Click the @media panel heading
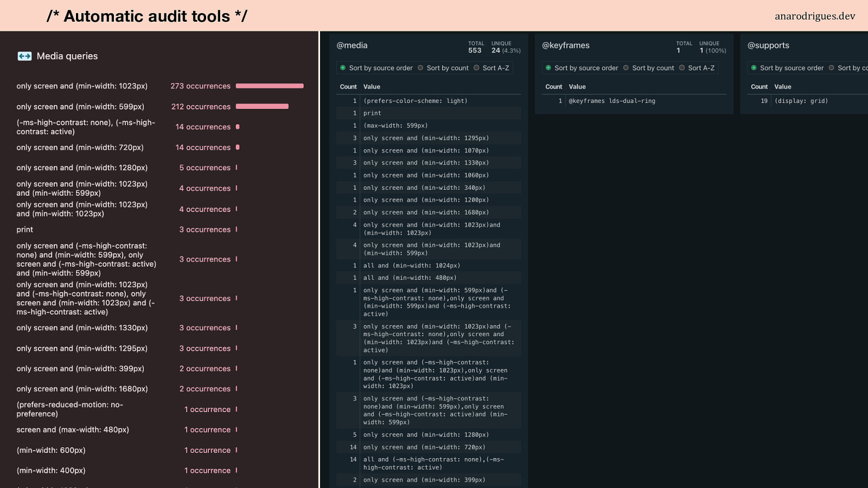The height and width of the screenshot is (488, 868). tap(352, 46)
